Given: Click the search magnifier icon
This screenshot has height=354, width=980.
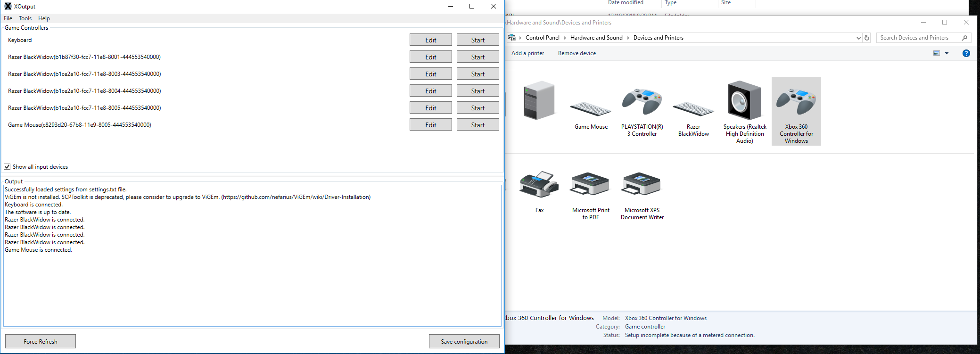Looking at the screenshot, I should [x=965, y=38].
